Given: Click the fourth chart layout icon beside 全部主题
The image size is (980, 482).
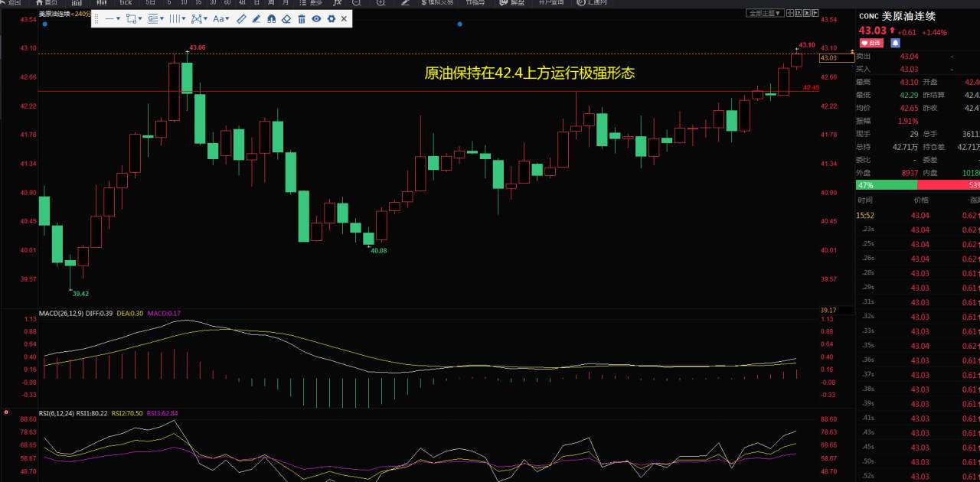Looking at the screenshot, I should click(x=815, y=13).
